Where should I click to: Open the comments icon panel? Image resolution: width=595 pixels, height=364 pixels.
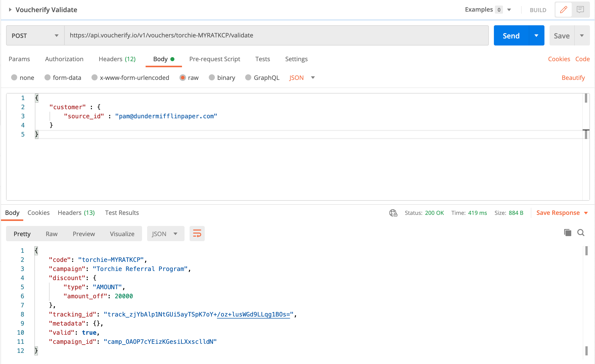pyautogui.click(x=580, y=10)
